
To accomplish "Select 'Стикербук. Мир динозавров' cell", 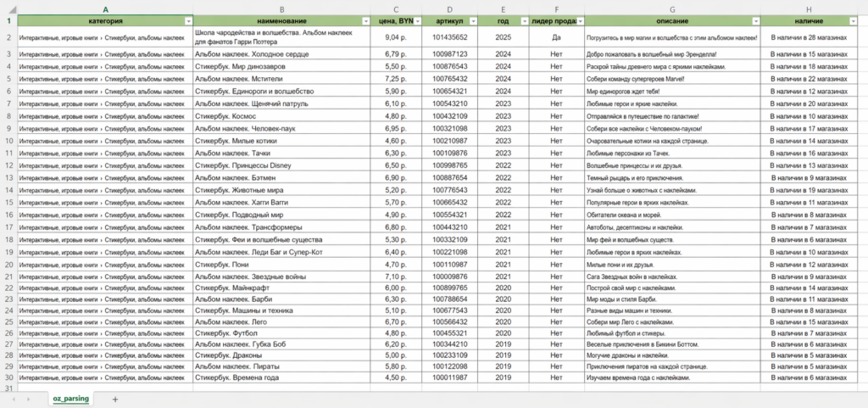I will (x=281, y=66).
